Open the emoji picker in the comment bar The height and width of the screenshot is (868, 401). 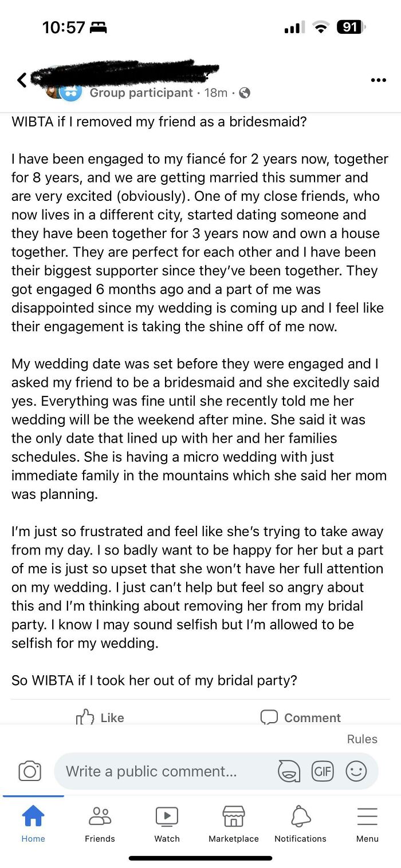(x=356, y=771)
